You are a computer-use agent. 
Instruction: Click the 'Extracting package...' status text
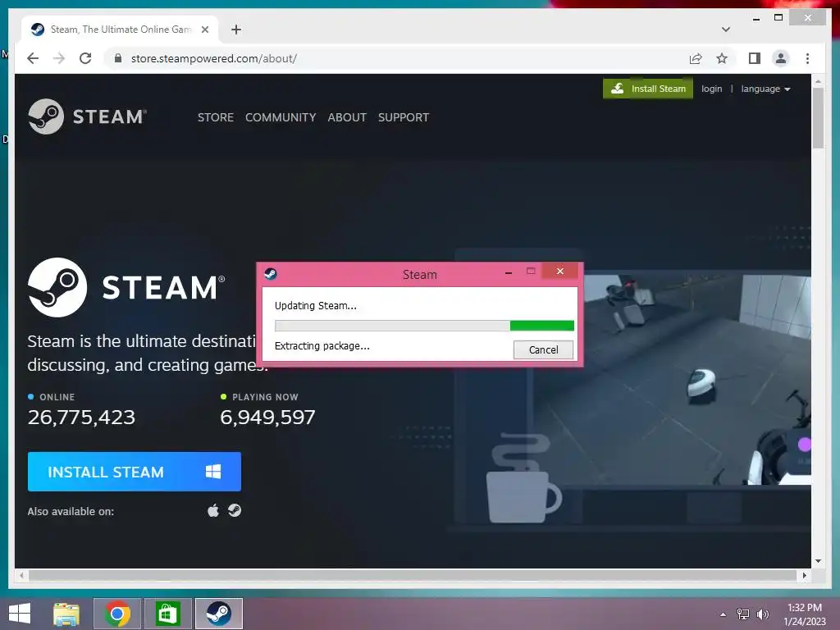322,345
